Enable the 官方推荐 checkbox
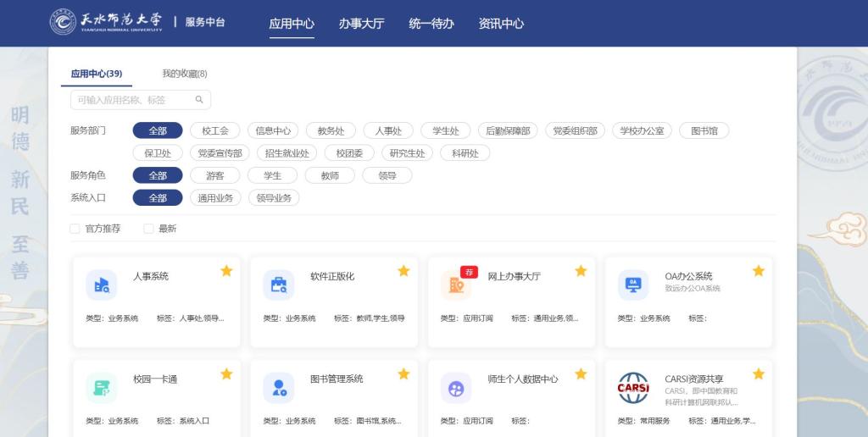The height and width of the screenshot is (437, 868). tap(75, 229)
